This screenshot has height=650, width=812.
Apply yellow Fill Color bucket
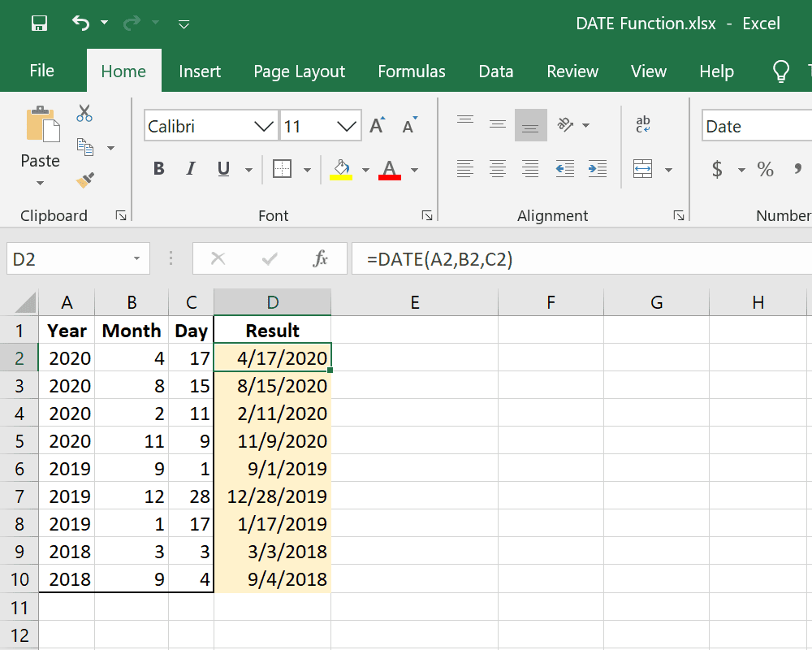point(341,170)
